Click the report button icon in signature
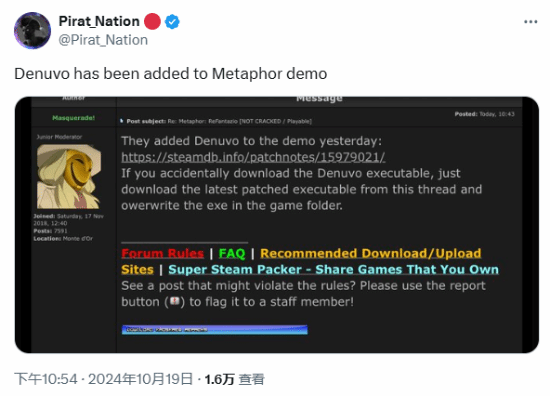The width and height of the screenshot is (550, 396). coord(175,301)
